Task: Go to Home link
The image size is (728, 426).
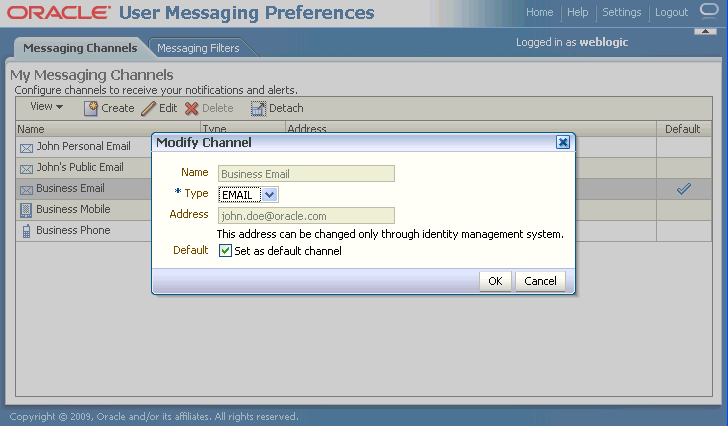Action: (540, 13)
